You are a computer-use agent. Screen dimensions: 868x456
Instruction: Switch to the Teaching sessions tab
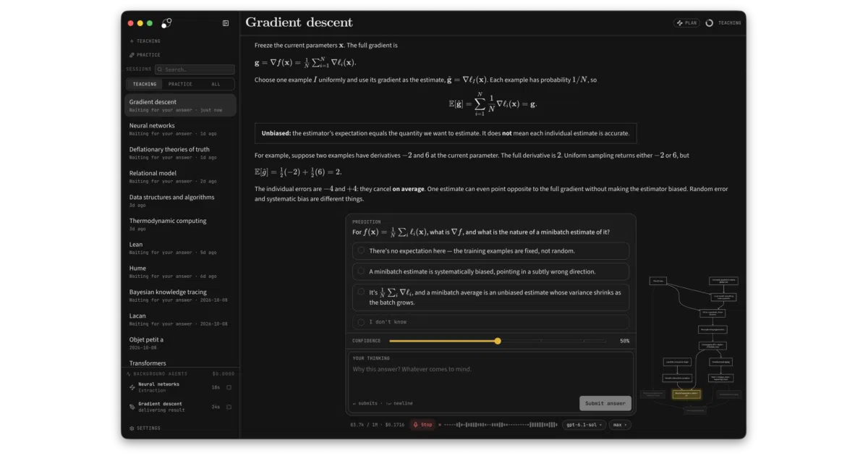(x=144, y=84)
